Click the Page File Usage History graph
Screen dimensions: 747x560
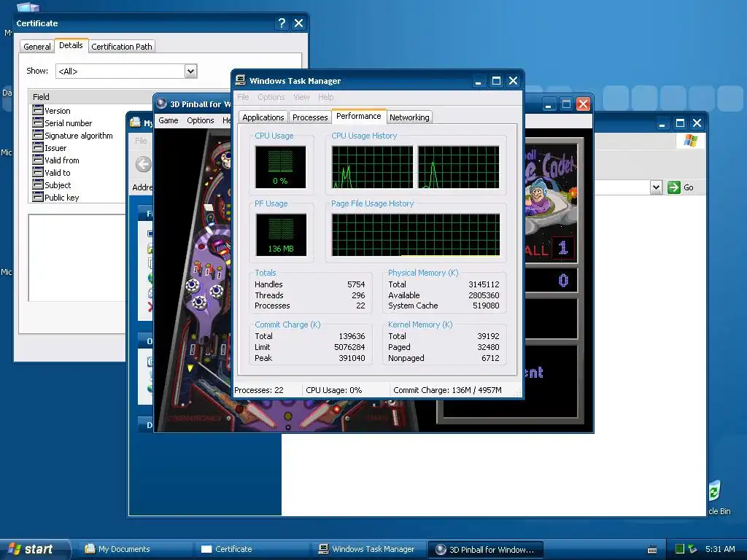point(416,235)
